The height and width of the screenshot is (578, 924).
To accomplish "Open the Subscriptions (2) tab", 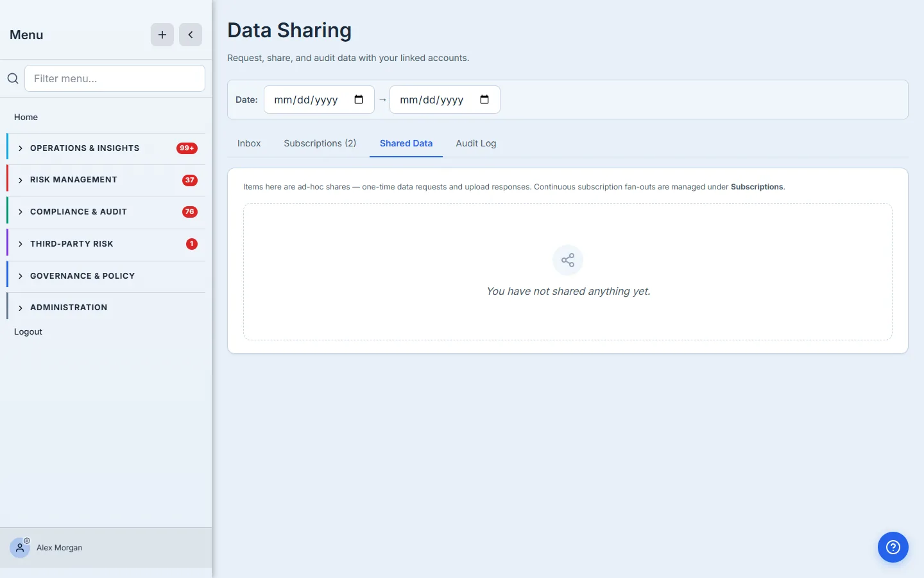I will click(x=320, y=143).
